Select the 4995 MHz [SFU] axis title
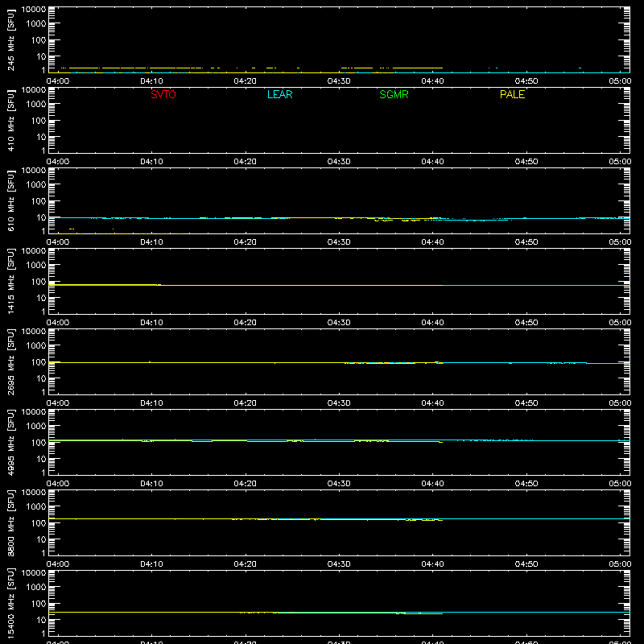This screenshot has width=644, height=644. coord(10,442)
